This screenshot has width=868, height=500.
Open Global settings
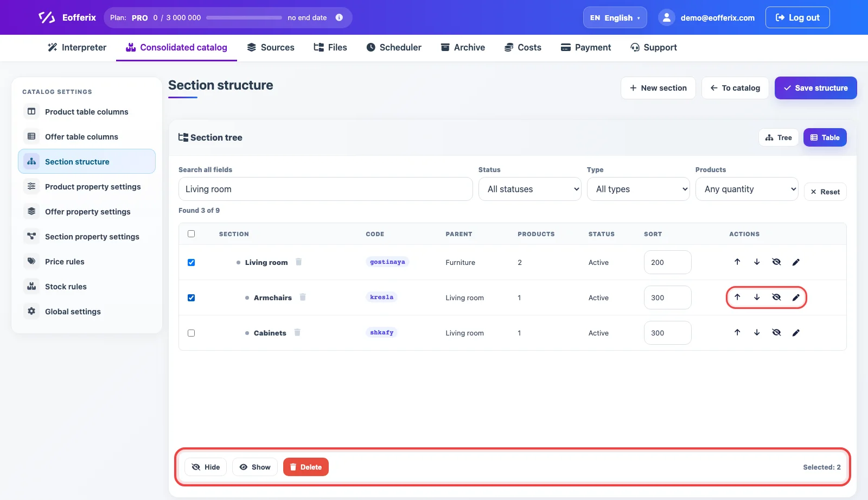pos(87,311)
